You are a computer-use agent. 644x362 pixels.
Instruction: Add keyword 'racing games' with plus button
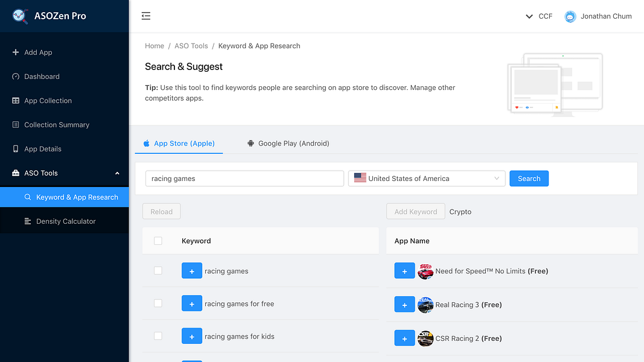point(192,270)
